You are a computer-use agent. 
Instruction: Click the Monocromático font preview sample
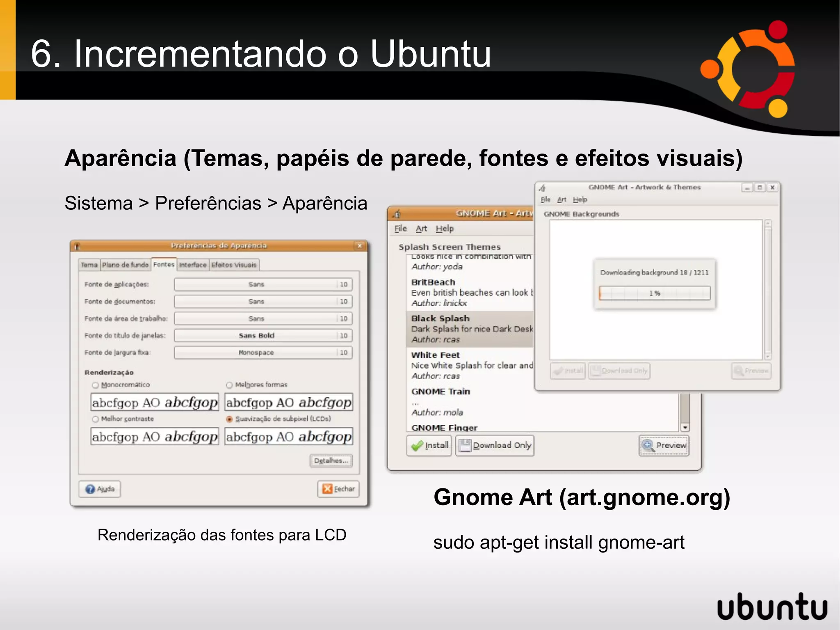(x=155, y=402)
